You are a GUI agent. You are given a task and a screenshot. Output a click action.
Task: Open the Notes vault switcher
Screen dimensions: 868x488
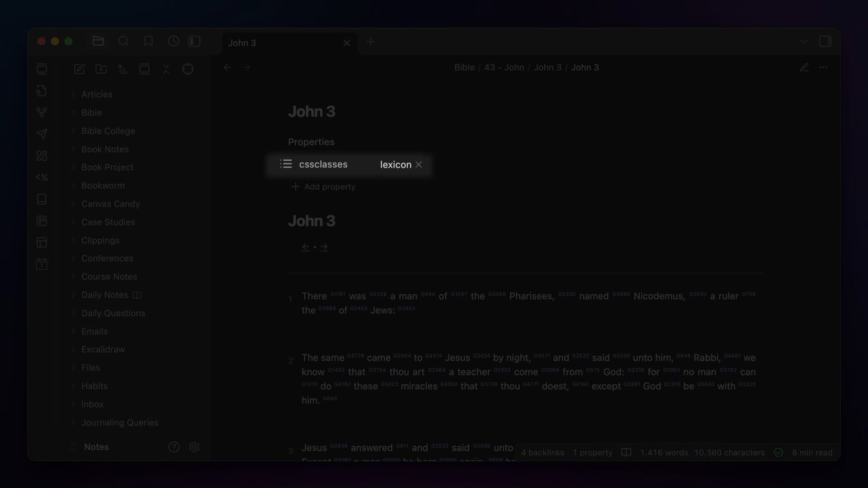pos(96,447)
